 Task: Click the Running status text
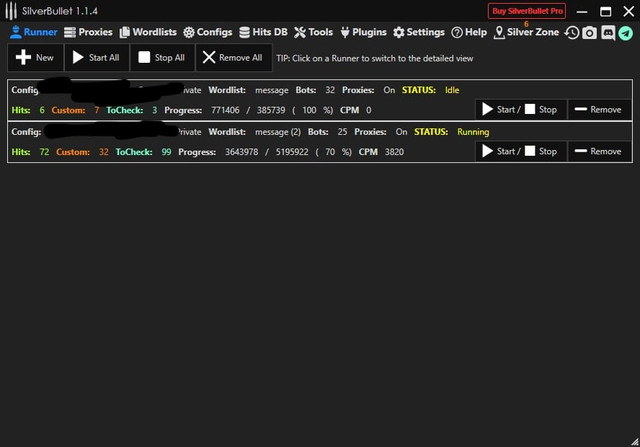[x=473, y=132]
